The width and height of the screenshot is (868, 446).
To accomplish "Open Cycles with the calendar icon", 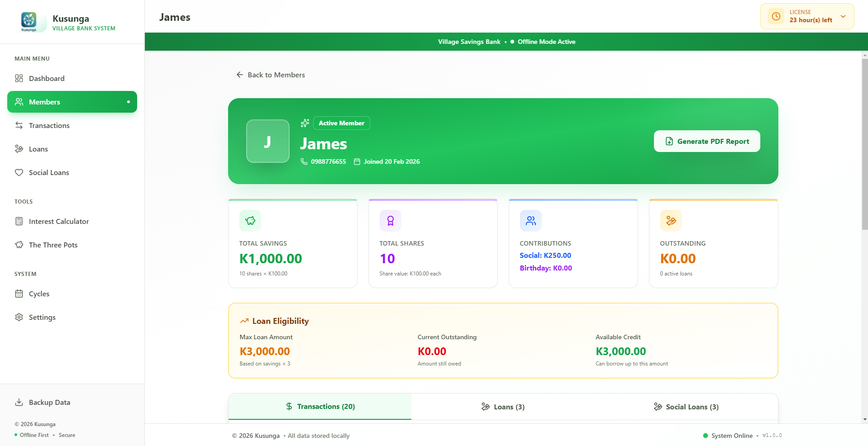I will pos(19,294).
